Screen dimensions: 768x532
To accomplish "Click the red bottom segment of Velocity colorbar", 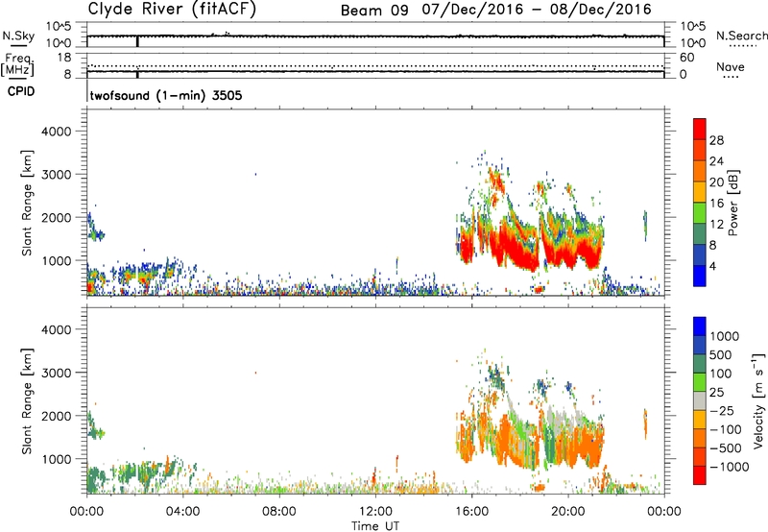I will [700, 475].
